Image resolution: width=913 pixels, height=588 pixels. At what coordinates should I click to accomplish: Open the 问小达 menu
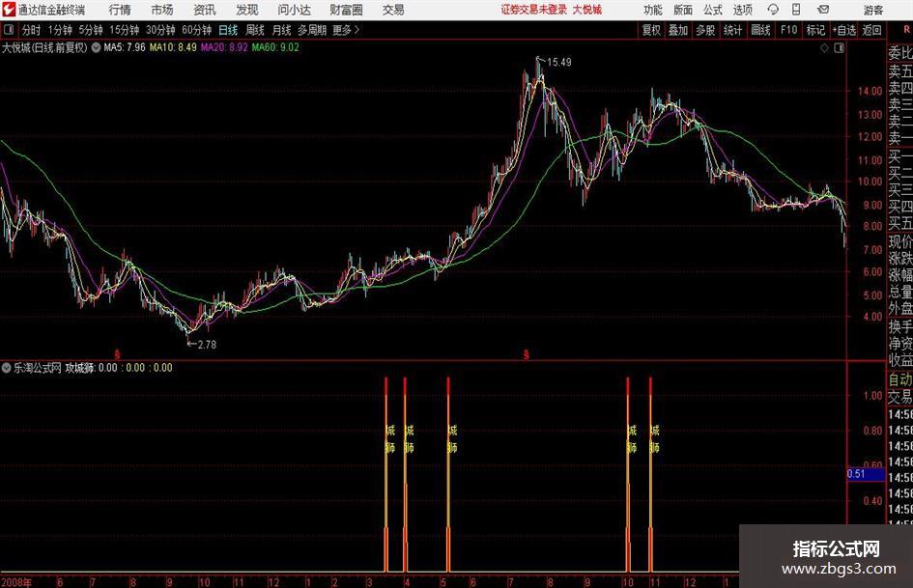294,10
